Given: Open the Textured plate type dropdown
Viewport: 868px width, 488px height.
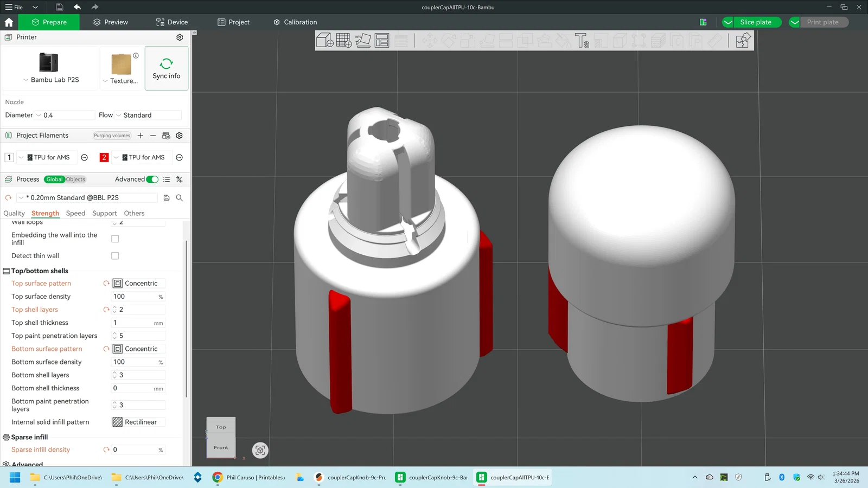Looking at the screenshot, I should pyautogui.click(x=120, y=81).
